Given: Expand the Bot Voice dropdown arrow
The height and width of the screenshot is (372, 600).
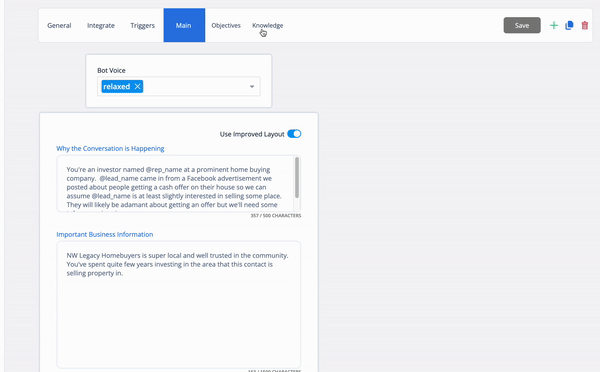Looking at the screenshot, I should tap(252, 86).
